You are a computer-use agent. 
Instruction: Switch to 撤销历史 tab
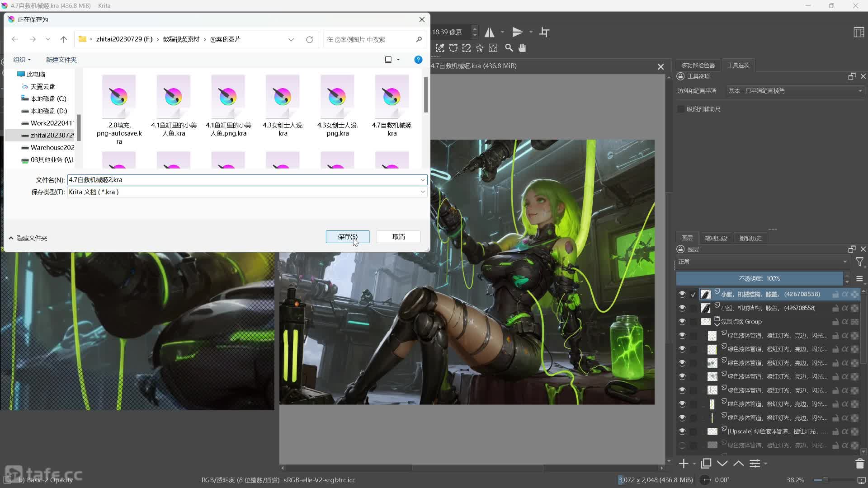pyautogui.click(x=750, y=238)
